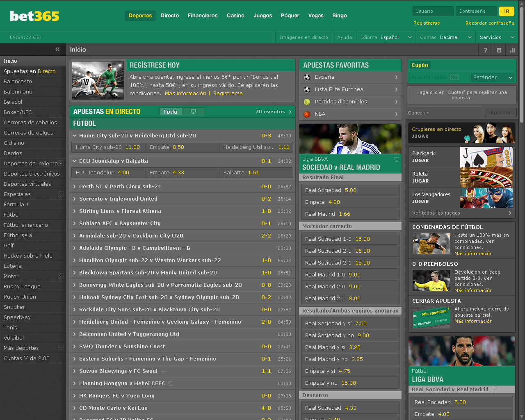The width and height of the screenshot is (525, 420).
Task: Select Apuestas en Directo in sidebar
Action: pos(33,71)
